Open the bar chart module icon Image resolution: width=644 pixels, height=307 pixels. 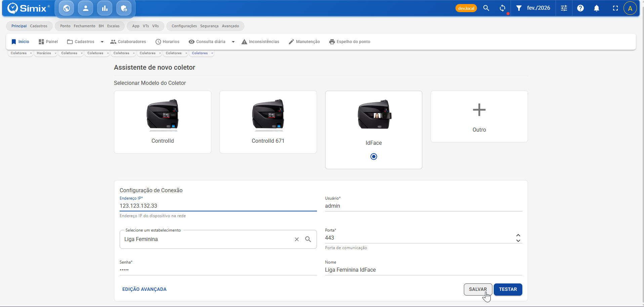tap(105, 8)
